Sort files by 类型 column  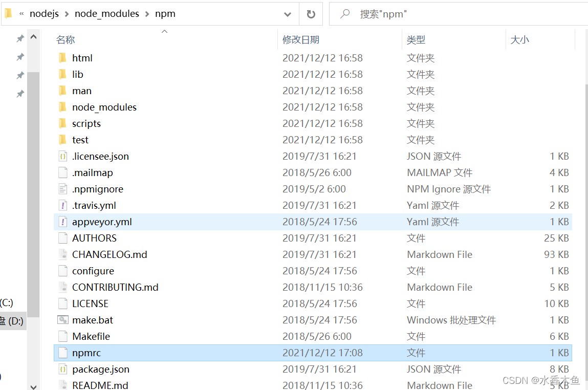point(416,40)
